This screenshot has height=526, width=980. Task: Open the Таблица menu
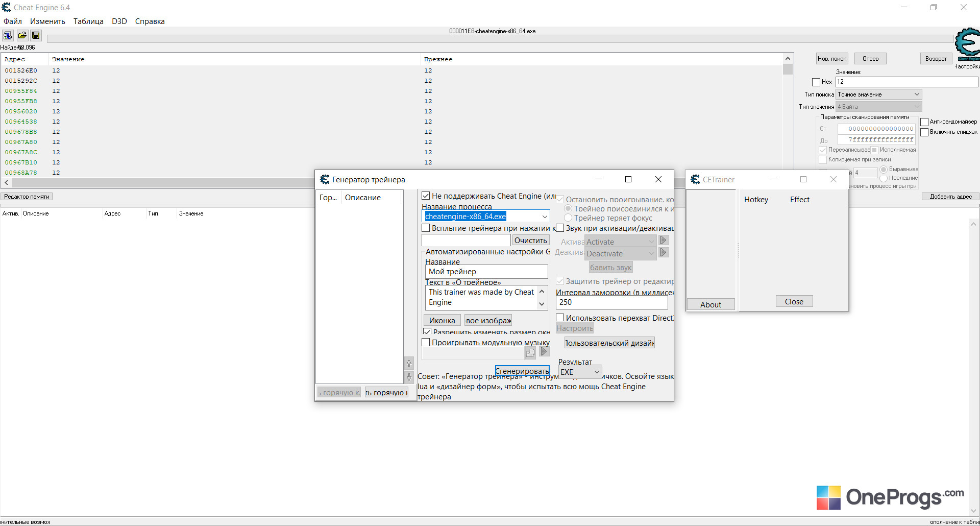88,21
